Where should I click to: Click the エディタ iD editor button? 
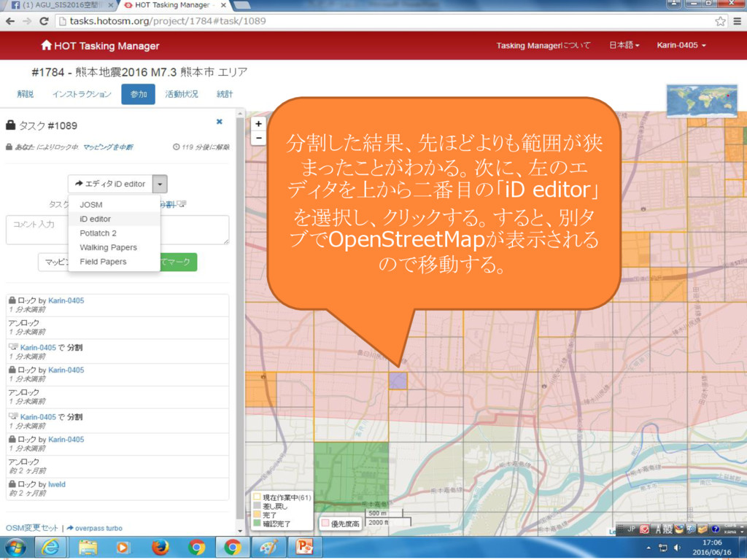click(110, 184)
